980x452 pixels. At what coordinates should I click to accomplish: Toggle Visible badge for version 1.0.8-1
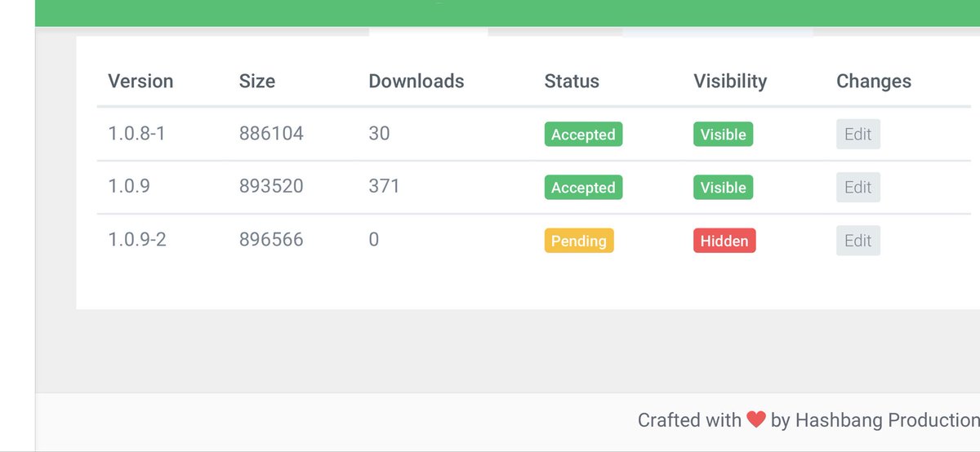click(x=723, y=135)
